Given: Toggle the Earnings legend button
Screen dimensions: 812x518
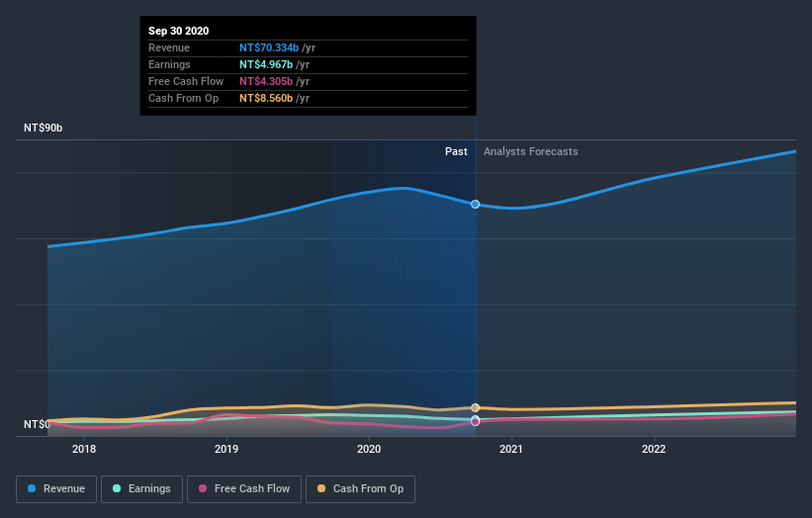Looking at the screenshot, I should click(x=141, y=489).
